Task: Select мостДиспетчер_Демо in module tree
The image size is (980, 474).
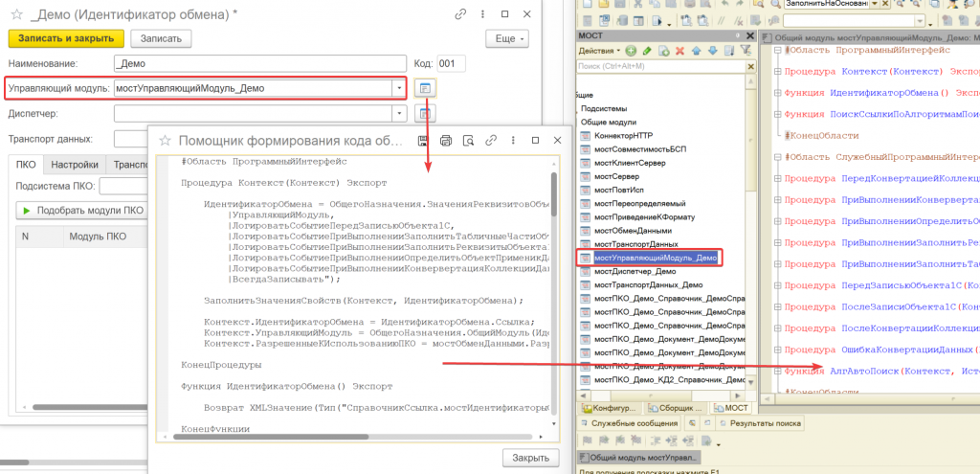Action: [635, 271]
